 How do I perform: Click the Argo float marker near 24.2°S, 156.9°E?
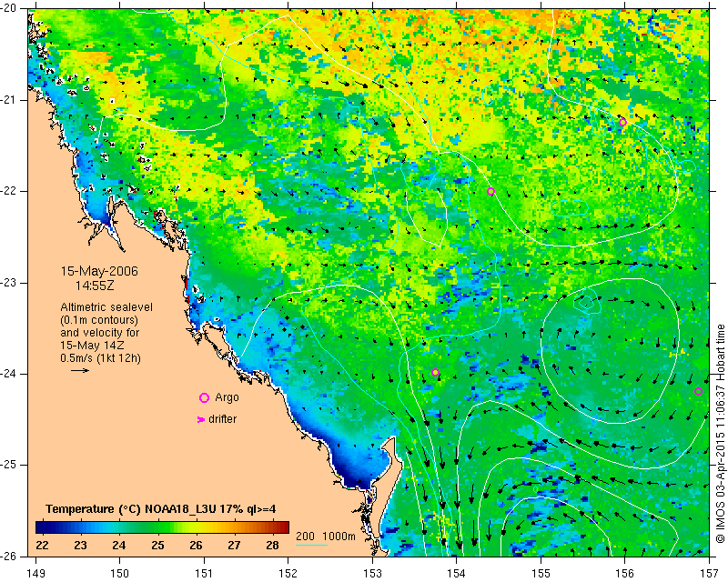[x=698, y=391]
